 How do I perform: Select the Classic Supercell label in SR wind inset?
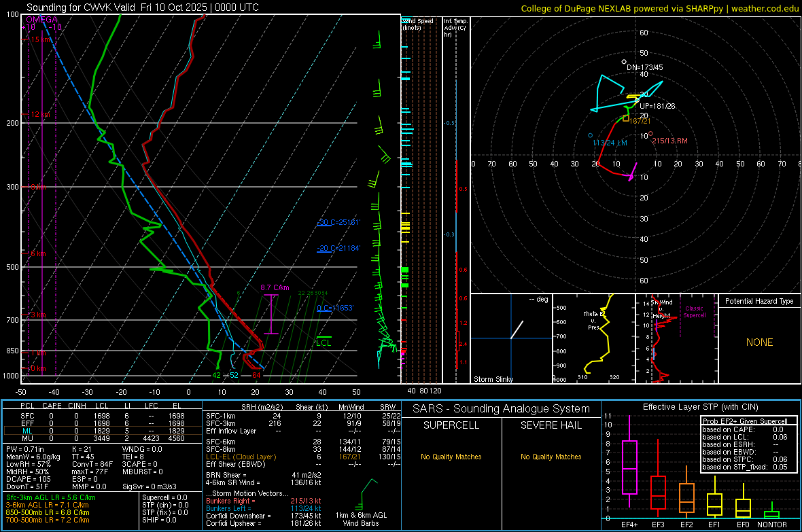694,312
